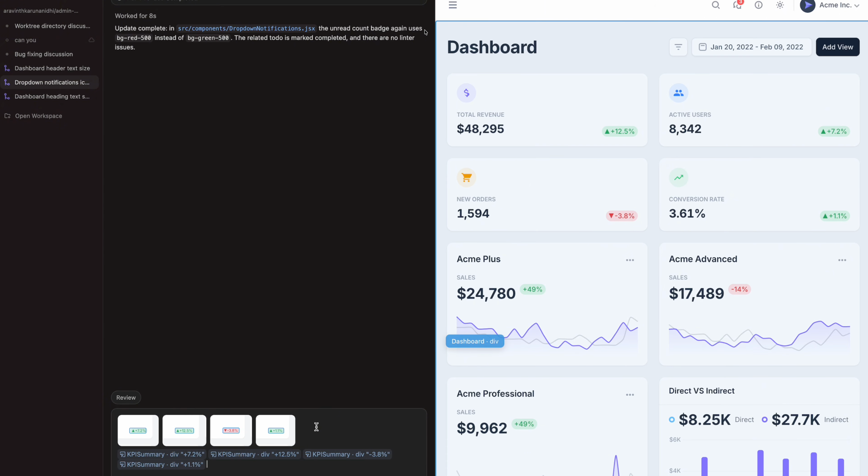This screenshot has height=476, width=868.
Task: Open the DropdownNotifications.jsx file link
Action: [x=246, y=29]
